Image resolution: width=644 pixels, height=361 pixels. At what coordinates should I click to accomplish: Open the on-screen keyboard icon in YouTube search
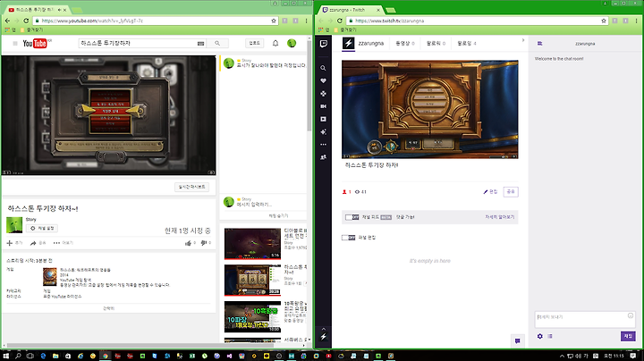click(x=201, y=43)
